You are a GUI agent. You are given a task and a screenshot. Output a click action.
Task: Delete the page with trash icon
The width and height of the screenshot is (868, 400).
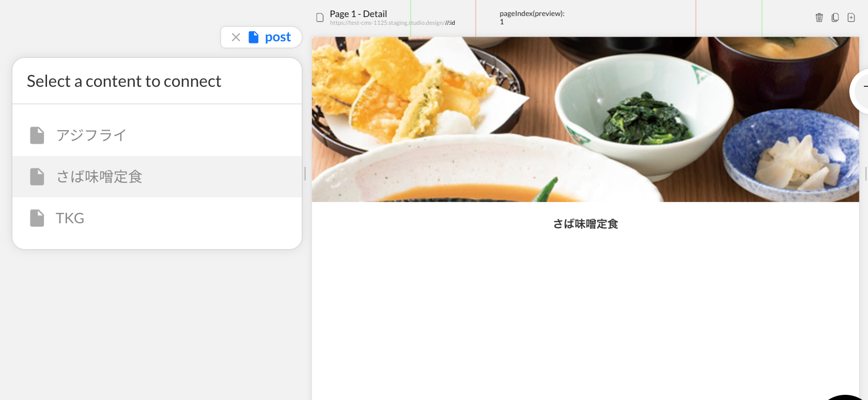pyautogui.click(x=819, y=18)
